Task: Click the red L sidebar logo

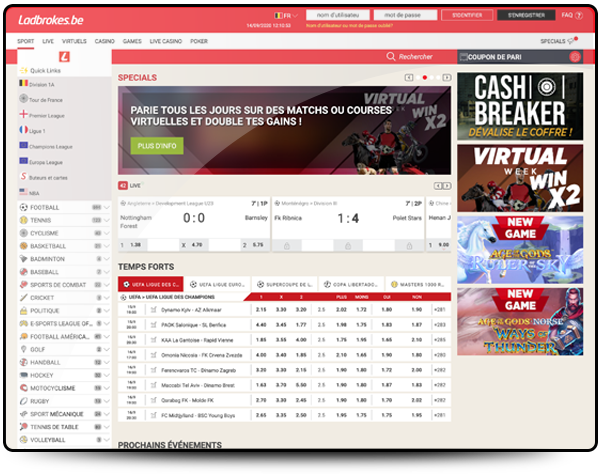Action: [x=64, y=57]
